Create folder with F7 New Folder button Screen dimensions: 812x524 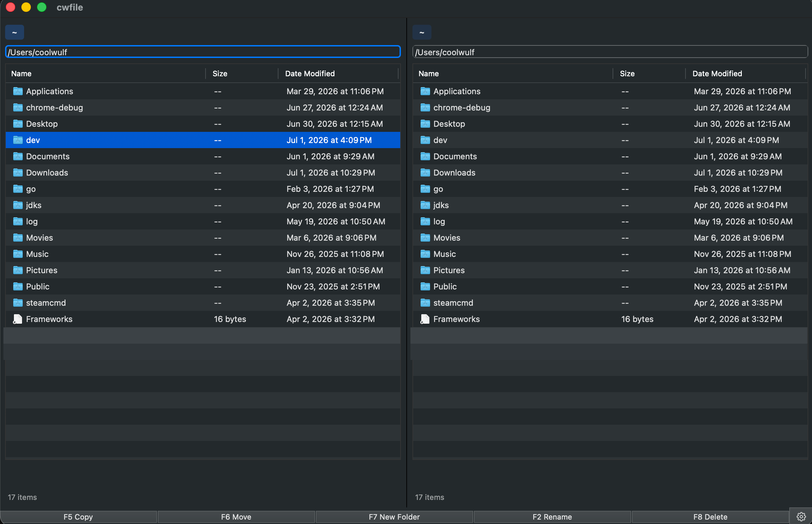click(394, 517)
